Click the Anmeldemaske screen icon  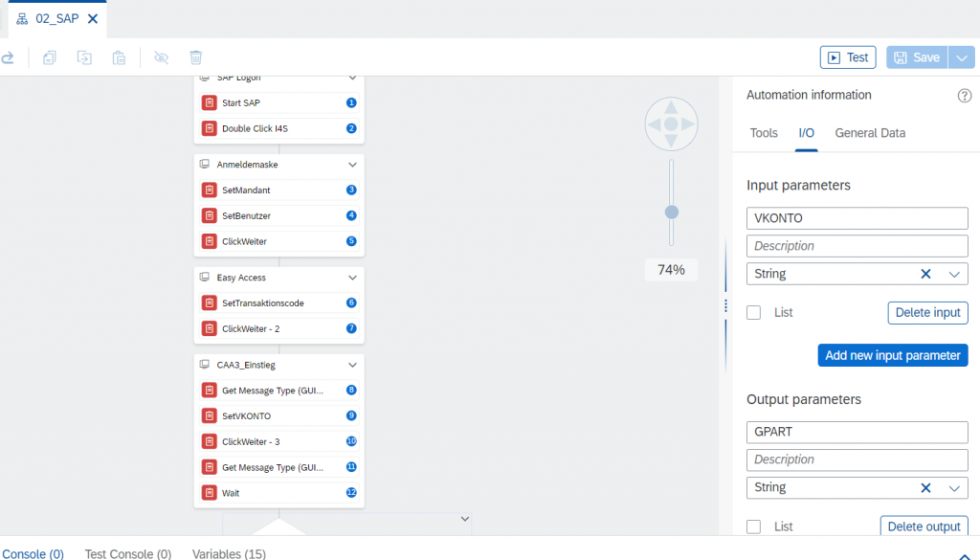pyautogui.click(x=205, y=164)
